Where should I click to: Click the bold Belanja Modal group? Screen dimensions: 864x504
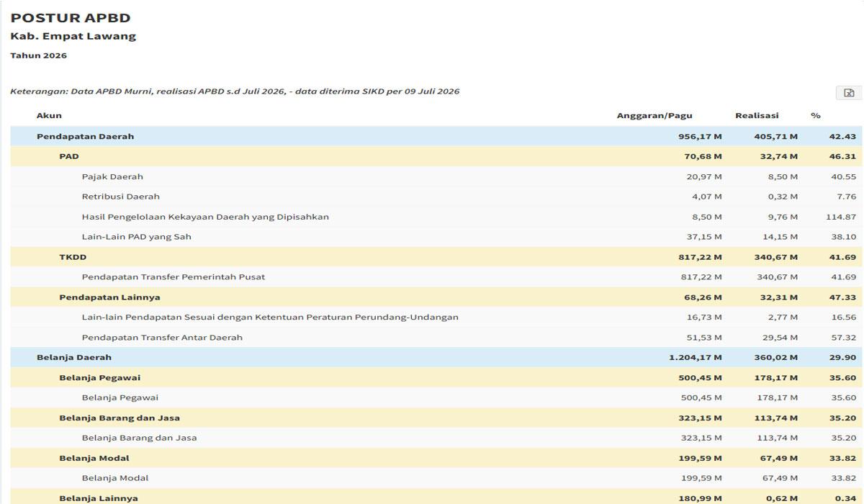[436, 459]
